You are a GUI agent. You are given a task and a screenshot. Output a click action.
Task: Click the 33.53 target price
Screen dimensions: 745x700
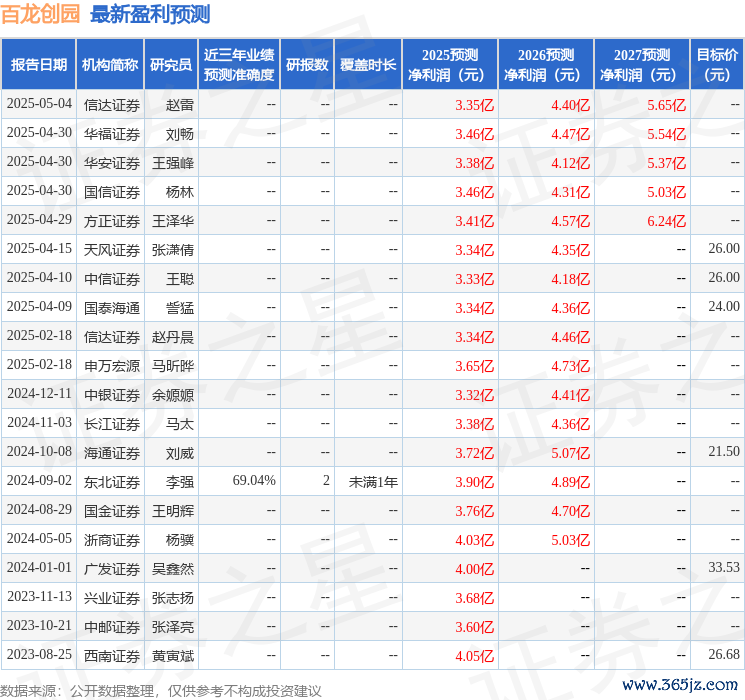[x=724, y=567]
